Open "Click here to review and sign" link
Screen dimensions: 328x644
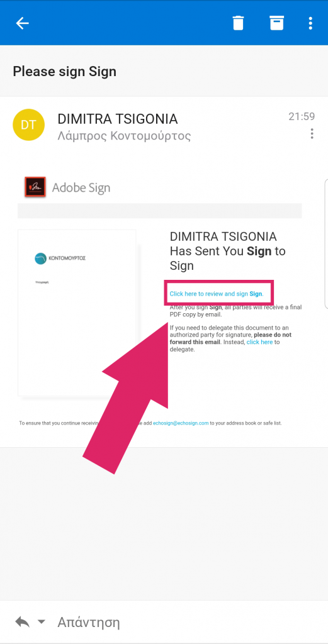point(216,294)
